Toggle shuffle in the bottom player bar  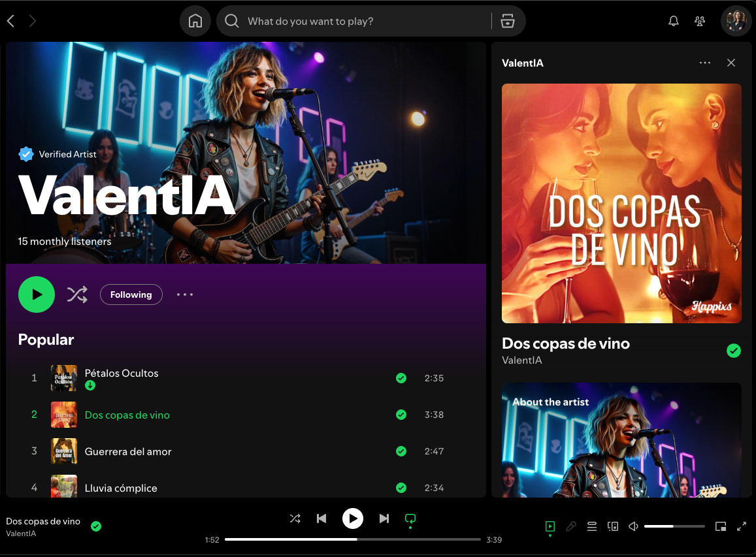(x=295, y=518)
